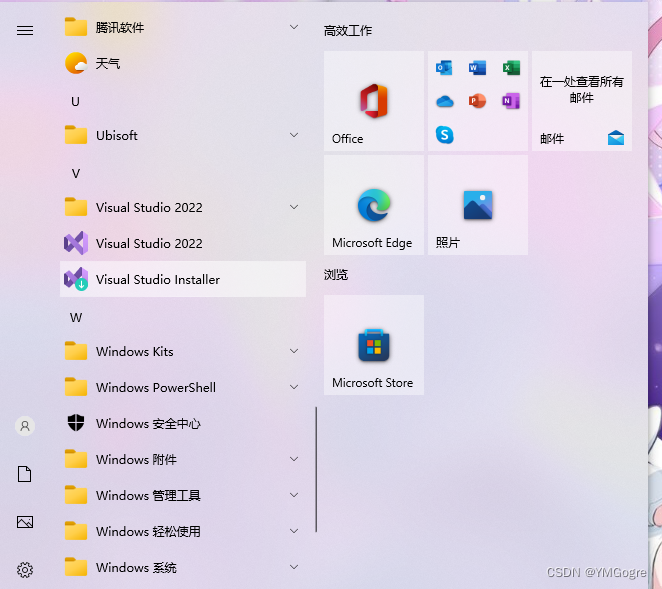Expand the Windows PowerShell folder chevron
The height and width of the screenshot is (589, 662).
tap(294, 387)
